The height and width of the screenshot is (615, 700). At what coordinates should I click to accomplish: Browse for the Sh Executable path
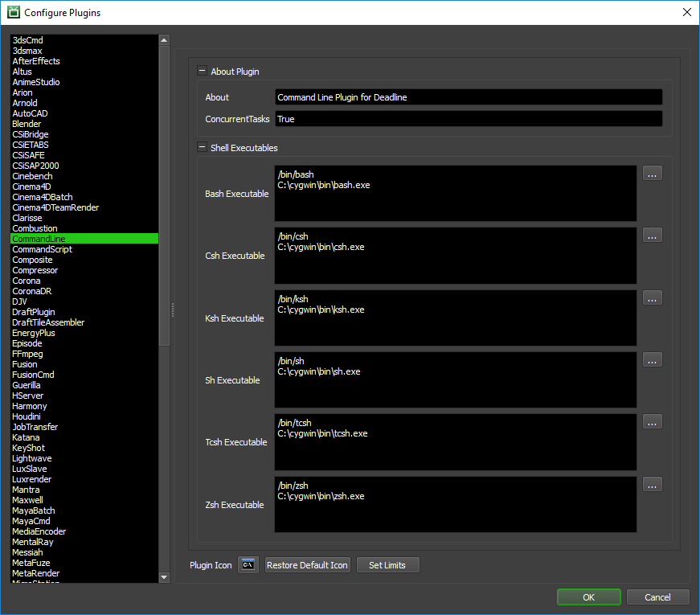(x=653, y=360)
